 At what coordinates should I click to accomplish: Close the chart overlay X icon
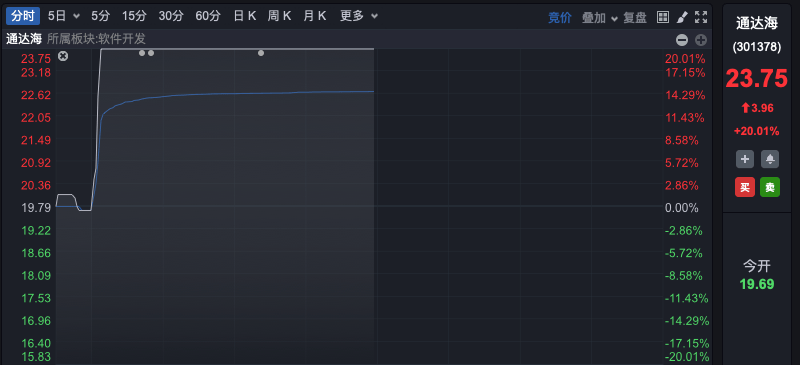pyautogui.click(x=63, y=56)
